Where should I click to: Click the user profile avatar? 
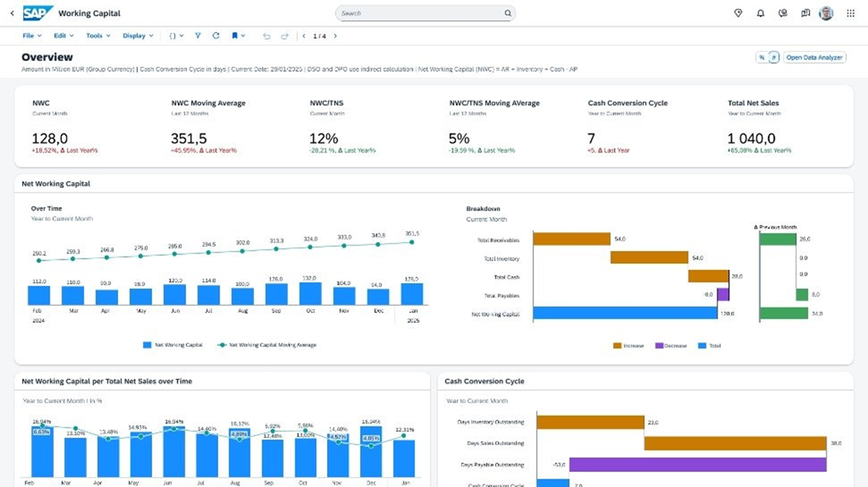click(827, 13)
